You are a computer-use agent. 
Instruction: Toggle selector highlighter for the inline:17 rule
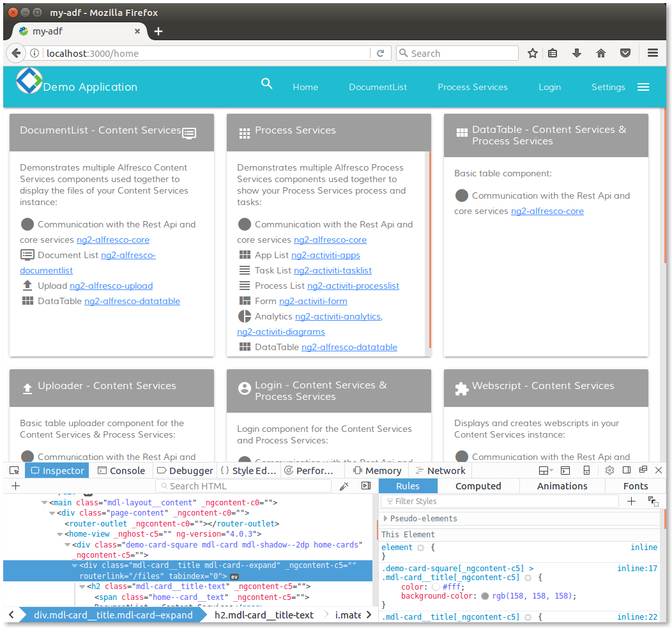click(x=528, y=578)
